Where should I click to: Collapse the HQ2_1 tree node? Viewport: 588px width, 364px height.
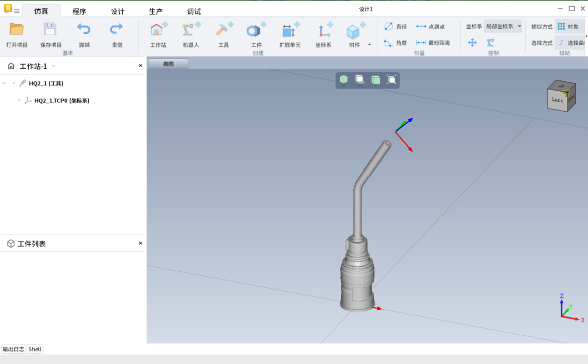point(5,83)
